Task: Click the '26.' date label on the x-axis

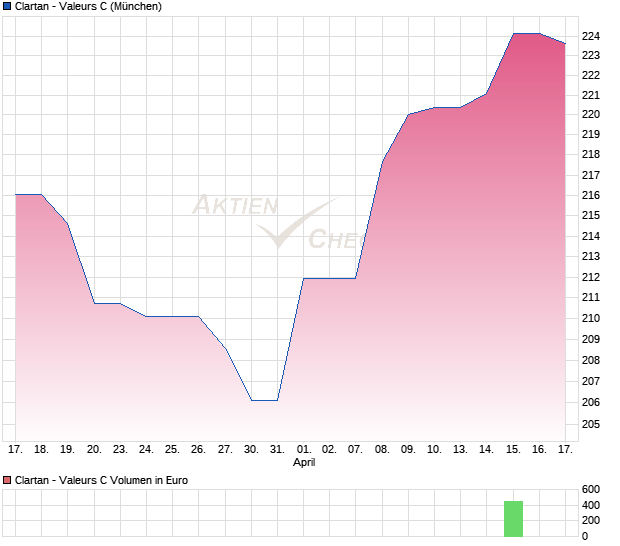Action: pos(198,450)
